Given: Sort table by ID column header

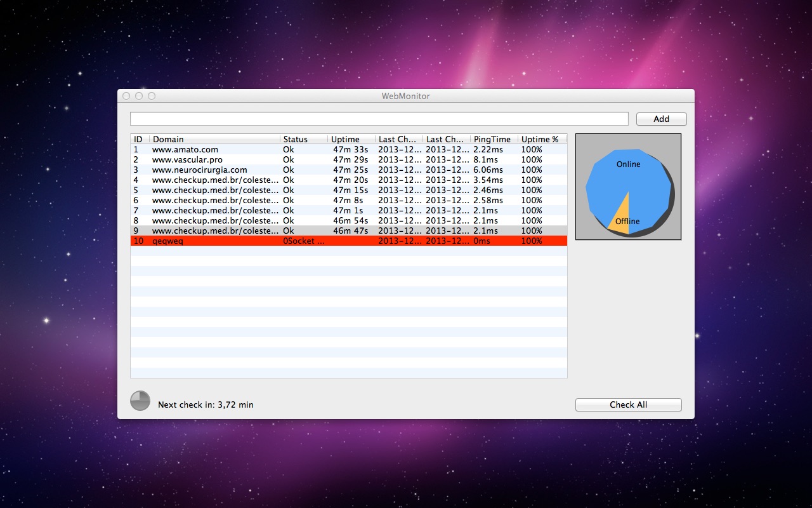Looking at the screenshot, I should [x=139, y=139].
